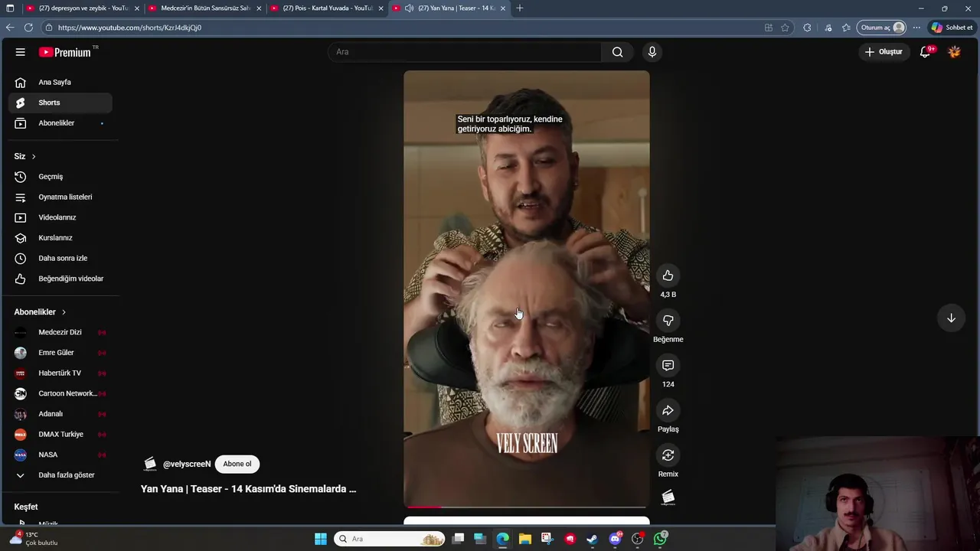This screenshot has height=551, width=980.
Task: Open the weather widget showing 13°C
Action: coord(34,539)
